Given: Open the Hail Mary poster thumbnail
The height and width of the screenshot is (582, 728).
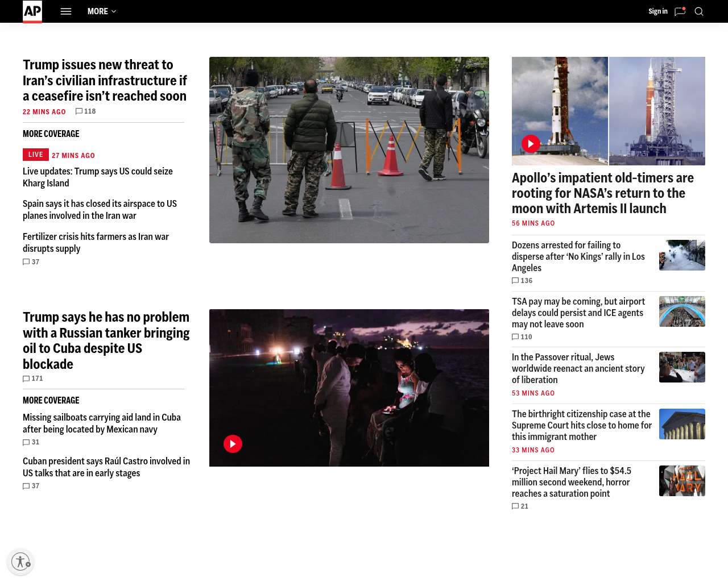Looking at the screenshot, I should point(682,481).
